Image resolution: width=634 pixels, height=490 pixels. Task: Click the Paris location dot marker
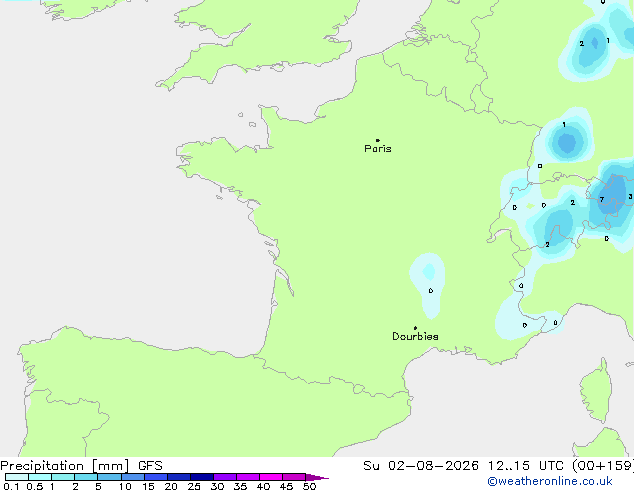[378, 140]
